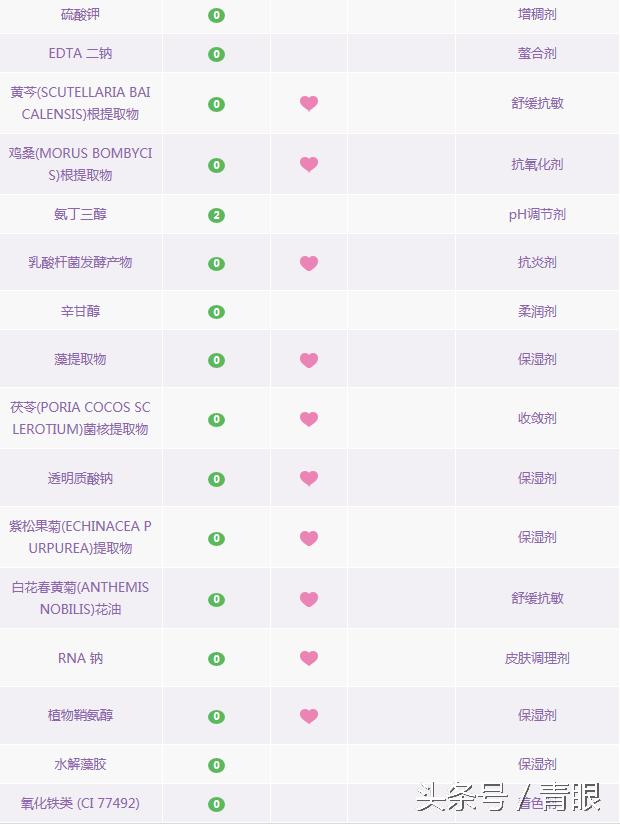Click the heart icon for 茯苓菌核提取物
The image size is (620, 824).
point(309,419)
